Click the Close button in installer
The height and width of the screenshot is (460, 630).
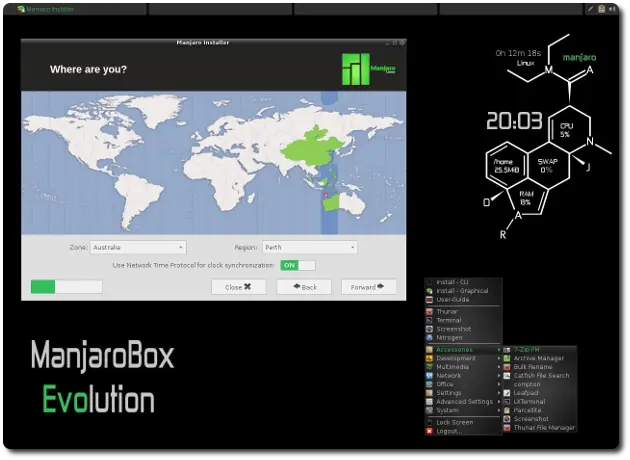(239, 287)
